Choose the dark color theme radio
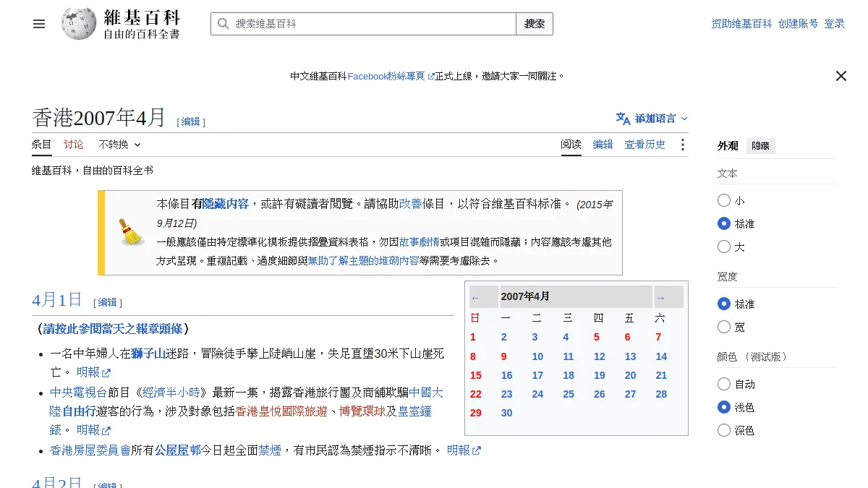Viewport: 868px width, 488px height. click(724, 430)
